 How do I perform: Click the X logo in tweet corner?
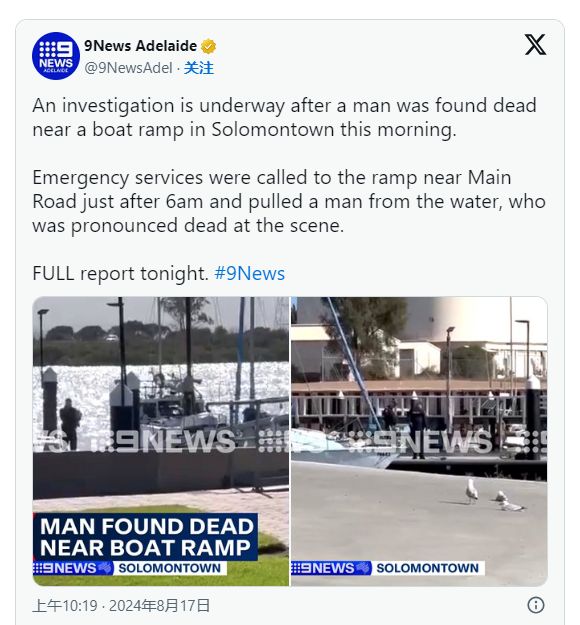pyautogui.click(x=535, y=45)
